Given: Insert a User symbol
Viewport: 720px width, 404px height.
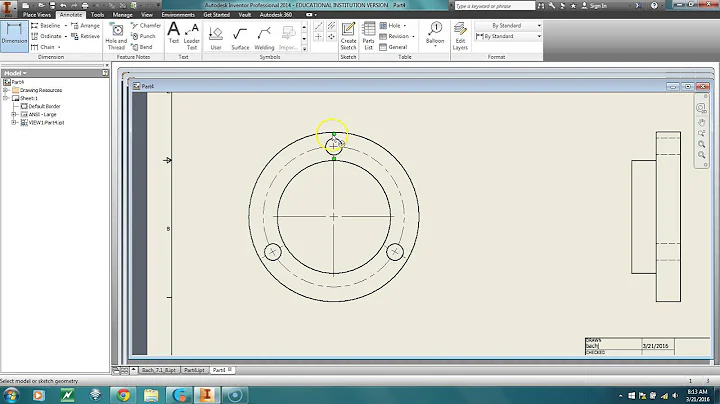Looking at the screenshot, I should click(x=216, y=38).
